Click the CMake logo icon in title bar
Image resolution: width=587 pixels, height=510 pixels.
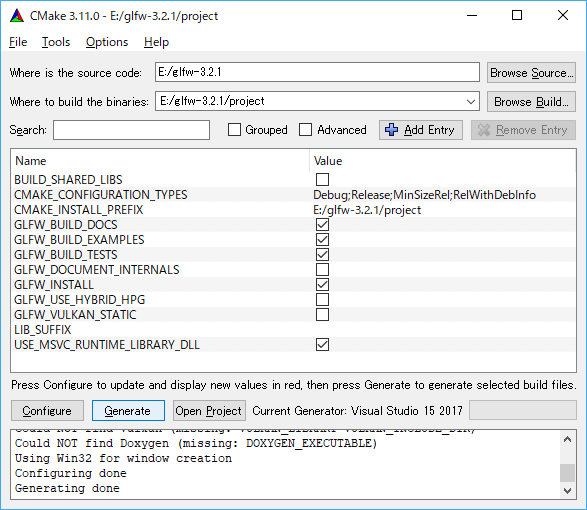pos(16,16)
